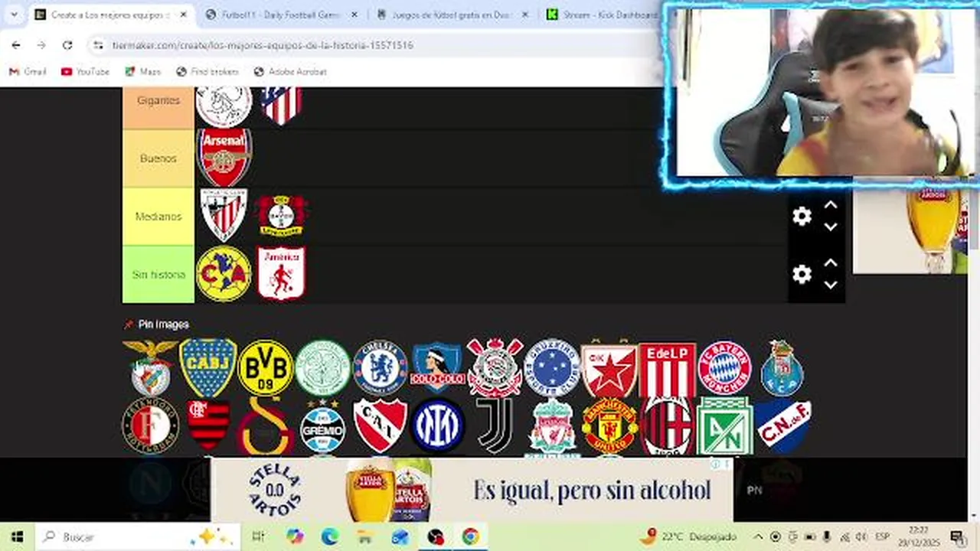Select the Ajax logo in the Gigantes tier
This screenshot has height=551, width=980.
[224, 106]
